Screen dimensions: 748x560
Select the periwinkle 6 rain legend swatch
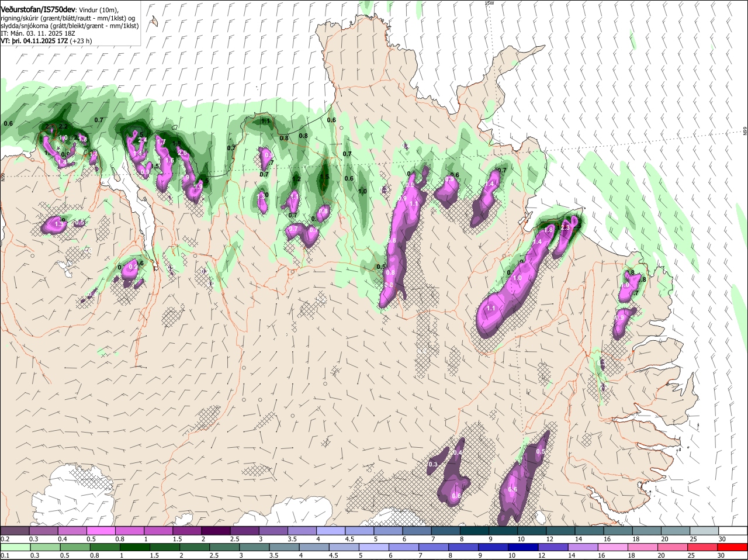403,547
